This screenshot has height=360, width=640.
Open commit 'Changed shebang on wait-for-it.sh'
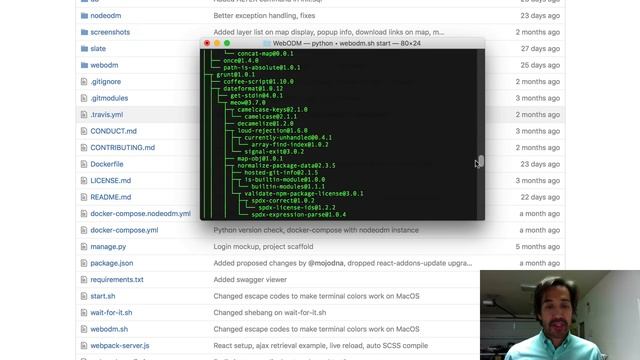[x=269, y=313]
